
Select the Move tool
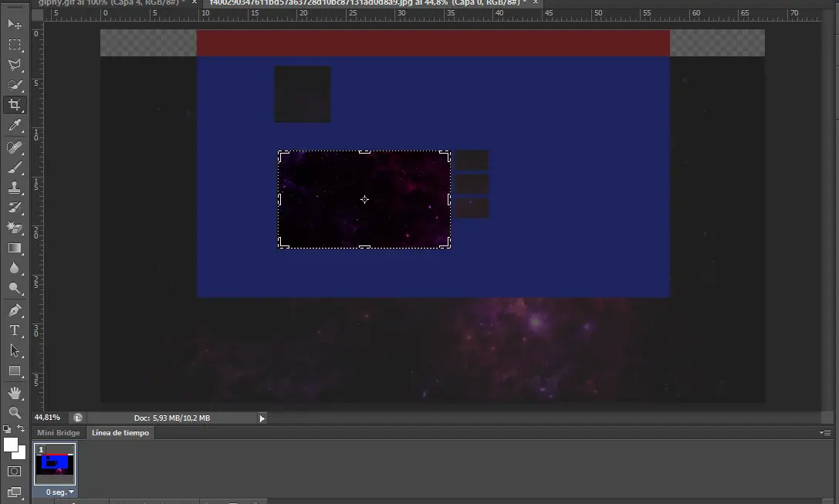pos(15,24)
